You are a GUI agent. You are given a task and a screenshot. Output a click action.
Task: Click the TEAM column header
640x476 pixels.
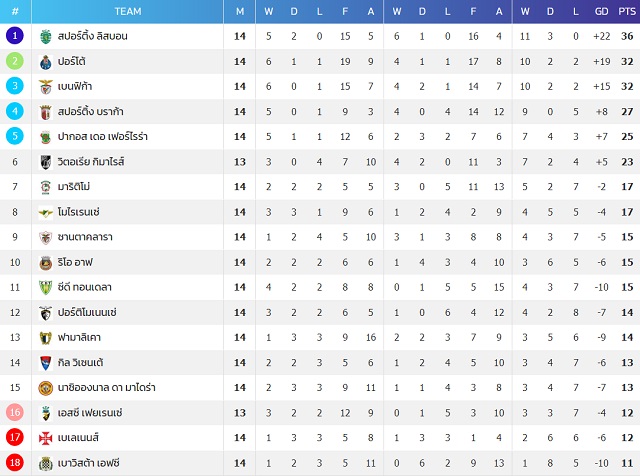point(128,11)
